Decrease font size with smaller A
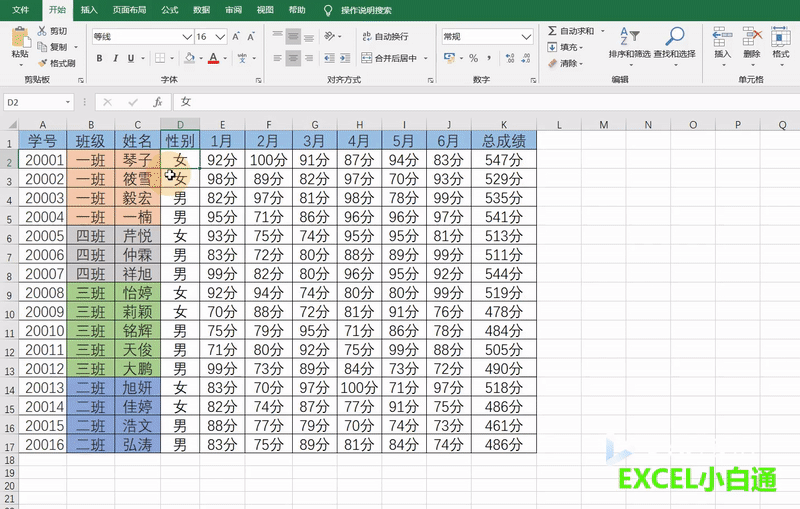This screenshot has width=800, height=509. 251,37
